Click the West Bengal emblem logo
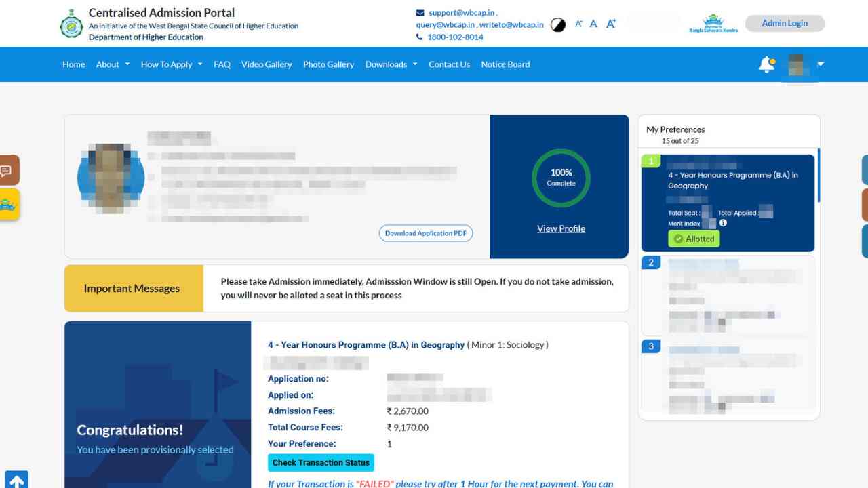Viewport: 868px width, 488px height. (71, 26)
